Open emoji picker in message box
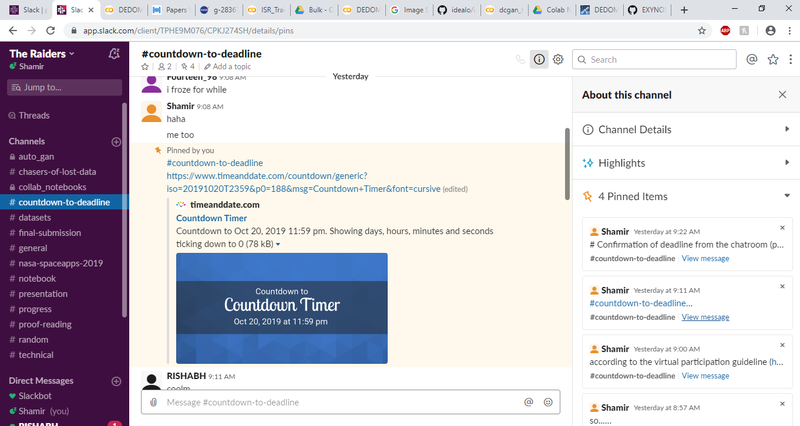The height and width of the screenshot is (426, 800). tap(548, 402)
